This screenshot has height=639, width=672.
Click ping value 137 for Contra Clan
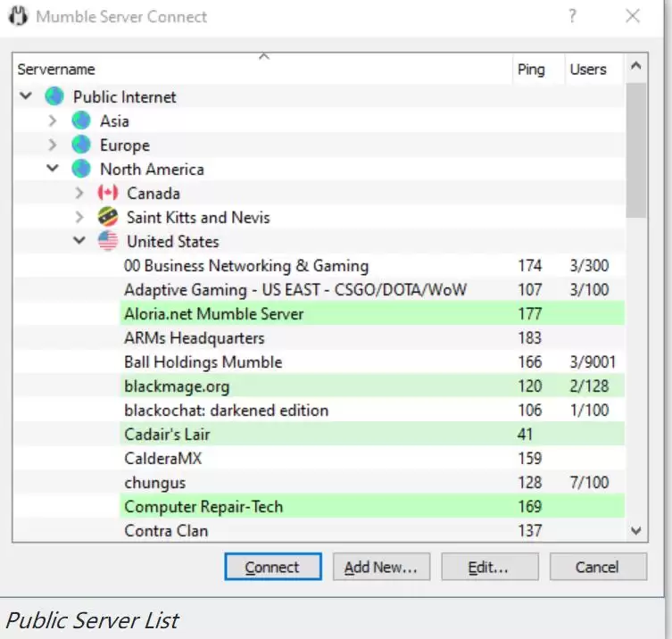click(530, 531)
